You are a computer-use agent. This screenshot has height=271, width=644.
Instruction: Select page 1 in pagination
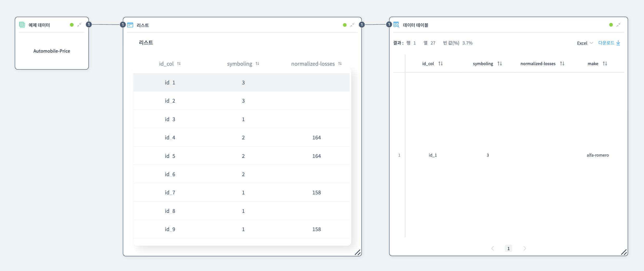coord(508,248)
